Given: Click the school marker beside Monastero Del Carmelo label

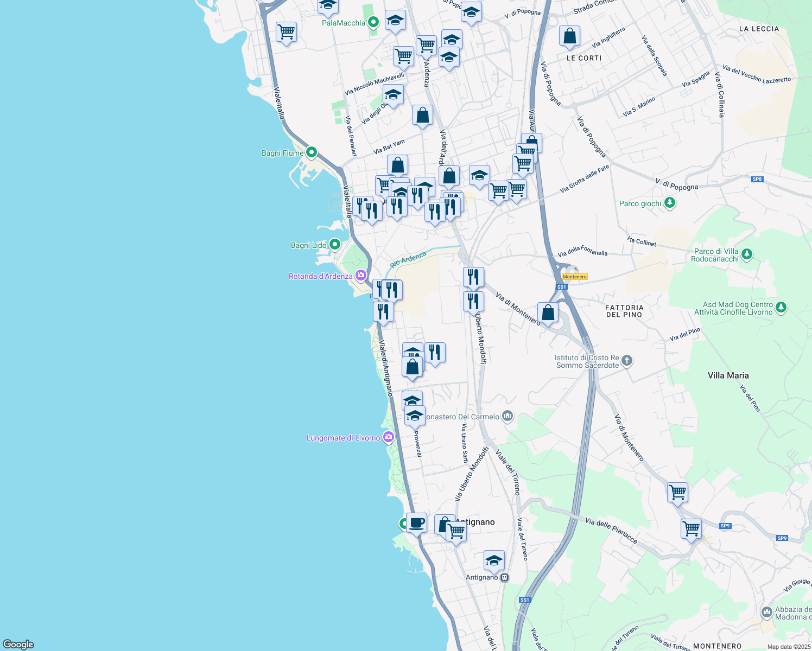Looking at the screenshot, I should coord(415,417).
